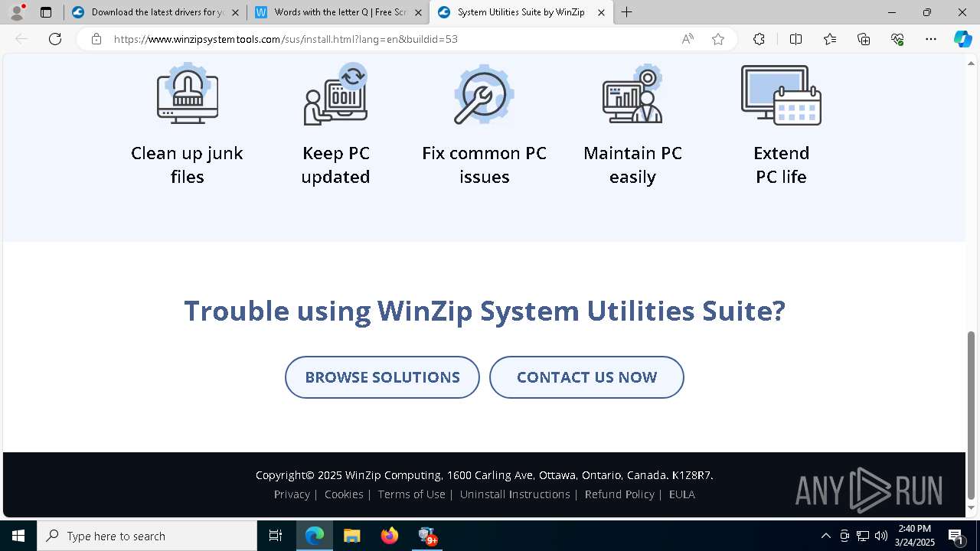Close the Download the latest drivers tab
This screenshot has height=551, width=980.
(235, 12)
